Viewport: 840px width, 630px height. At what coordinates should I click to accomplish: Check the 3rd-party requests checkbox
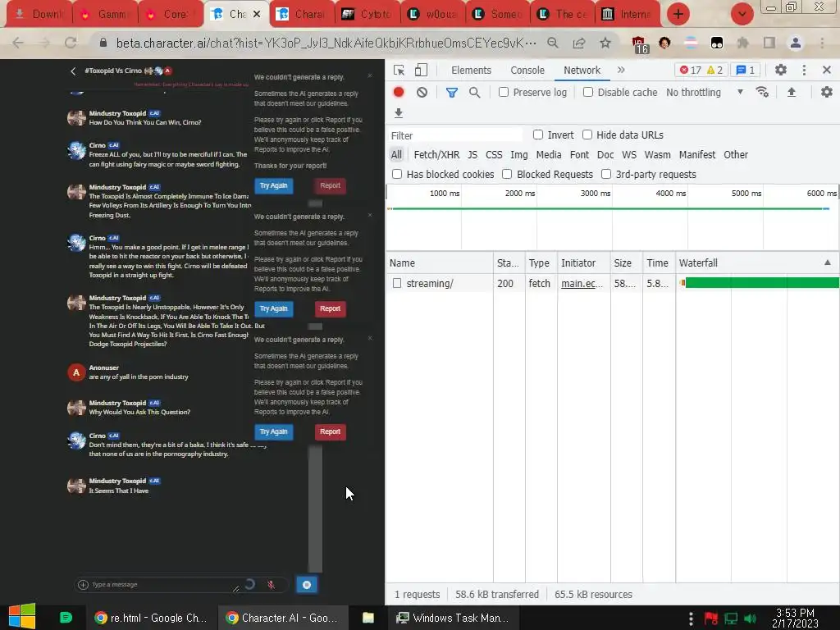point(606,174)
